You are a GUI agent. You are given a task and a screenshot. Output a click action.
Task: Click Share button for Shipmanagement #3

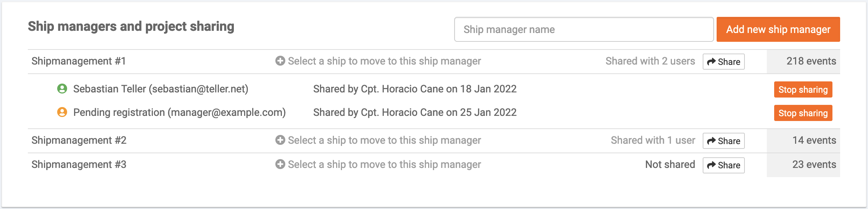[724, 165]
